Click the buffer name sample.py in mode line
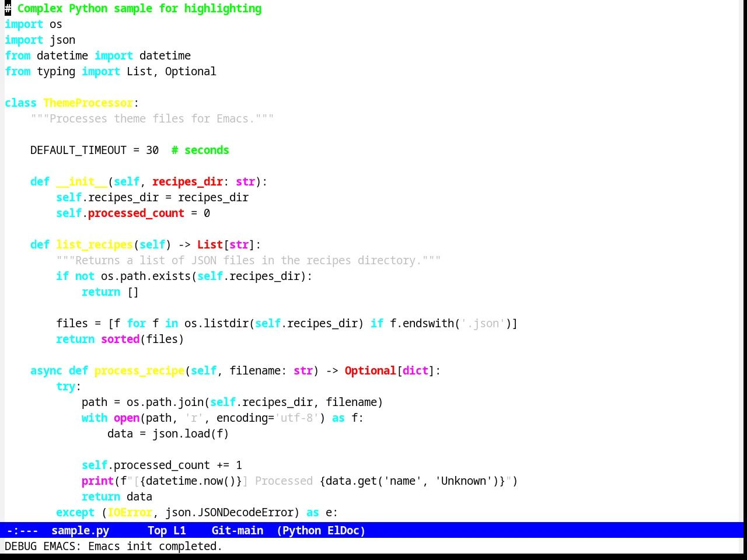 80,530
